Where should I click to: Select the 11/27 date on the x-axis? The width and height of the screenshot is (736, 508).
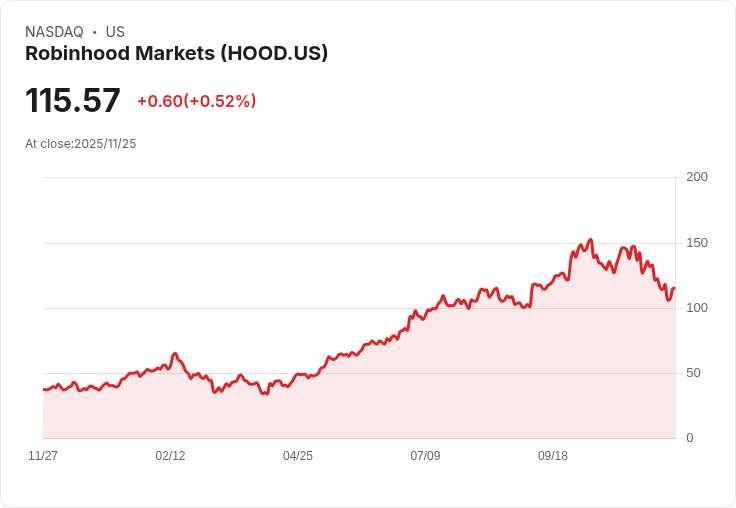click(43, 456)
